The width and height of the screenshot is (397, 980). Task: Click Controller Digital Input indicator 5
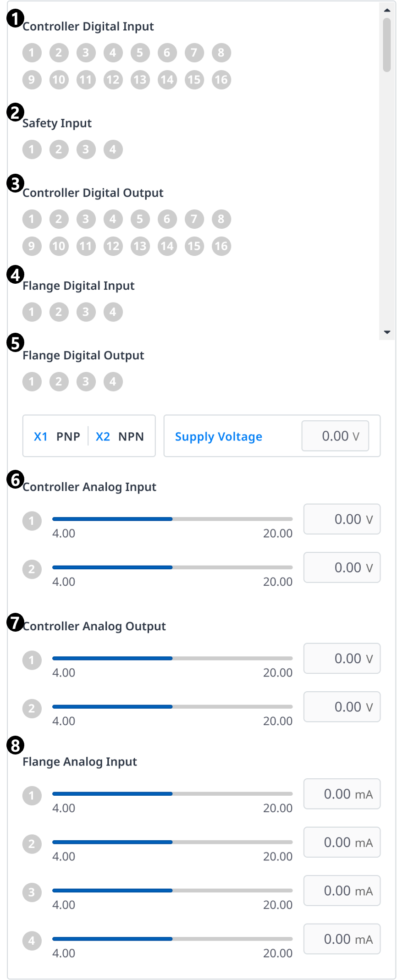pyautogui.click(x=140, y=53)
